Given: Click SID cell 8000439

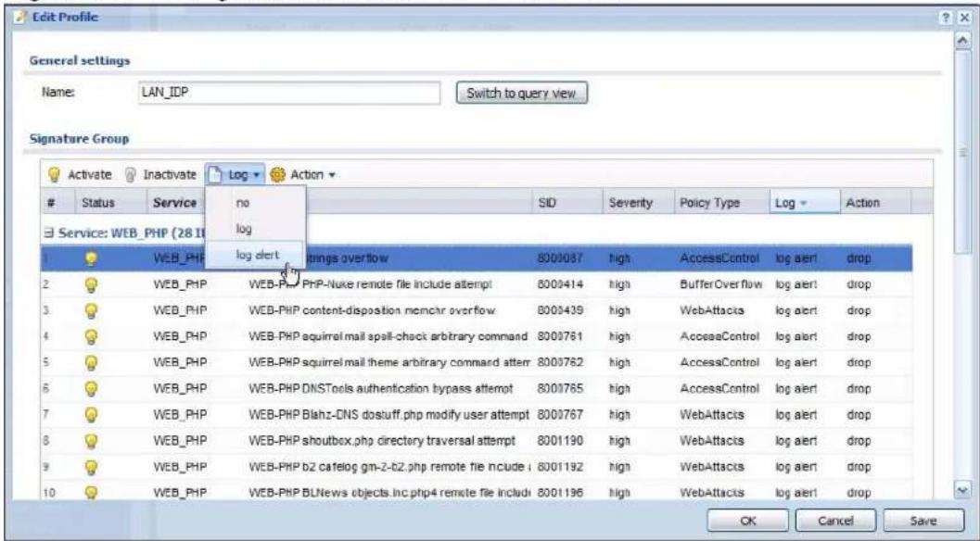Looking at the screenshot, I should click(560, 310).
